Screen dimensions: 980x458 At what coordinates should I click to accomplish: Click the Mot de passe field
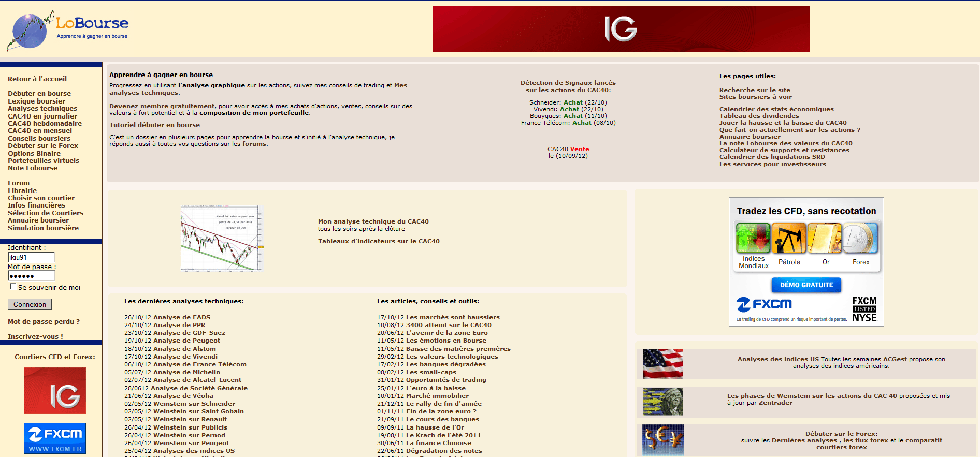click(x=31, y=276)
